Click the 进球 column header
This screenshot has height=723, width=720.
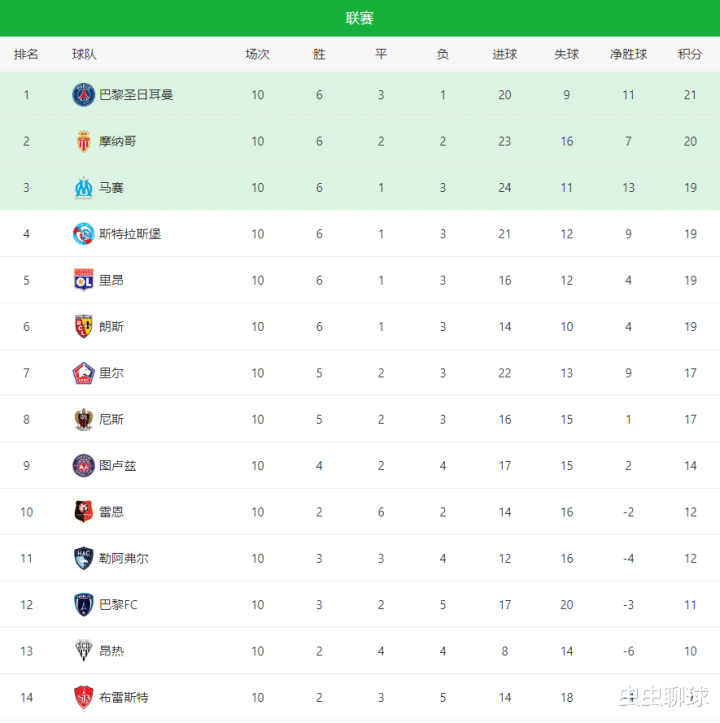click(x=504, y=54)
